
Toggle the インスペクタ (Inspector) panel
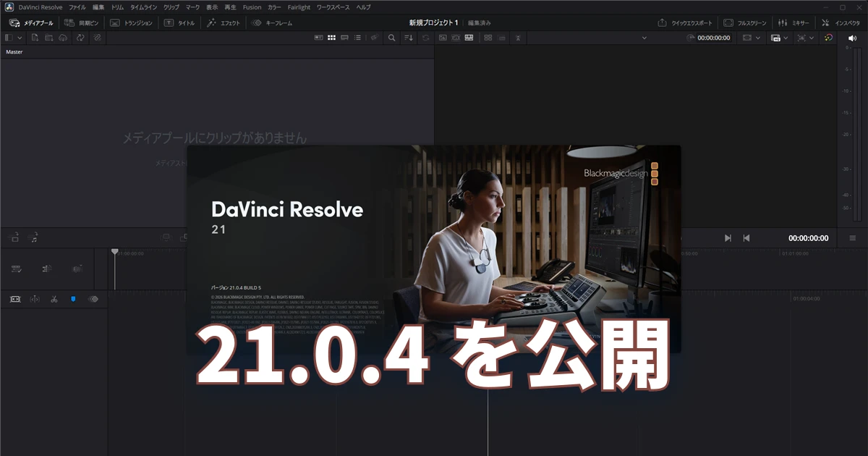[841, 23]
